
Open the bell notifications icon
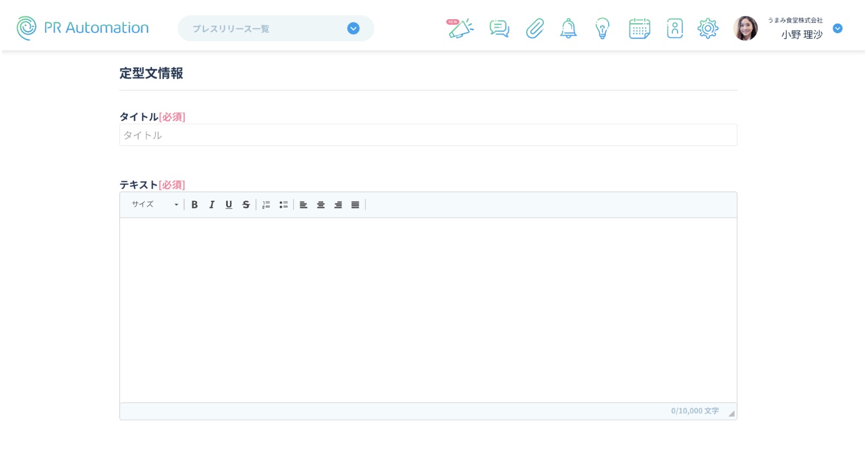click(x=568, y=28)
